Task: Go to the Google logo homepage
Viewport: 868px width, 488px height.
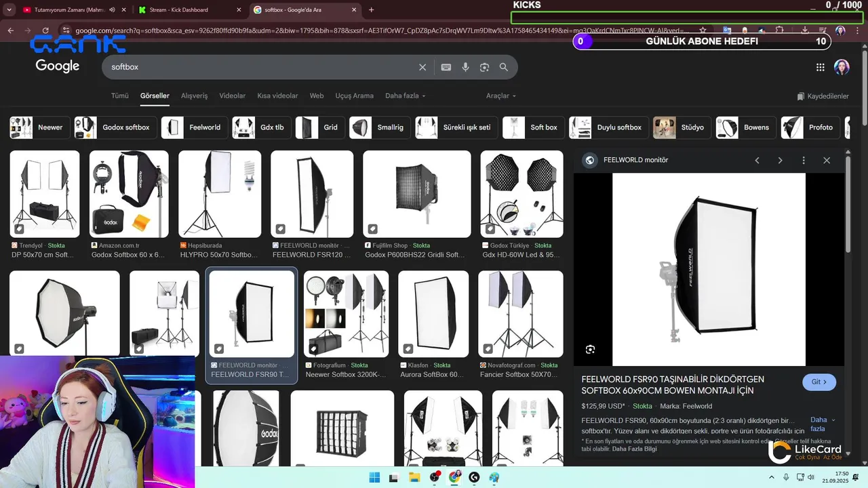Action: (x=58, y=66)
